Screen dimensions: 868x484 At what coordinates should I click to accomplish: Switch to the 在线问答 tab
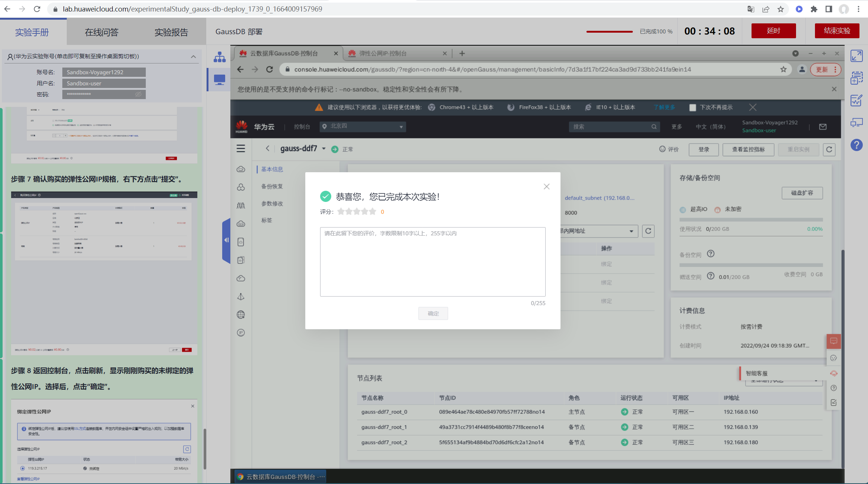click(102, 32)
